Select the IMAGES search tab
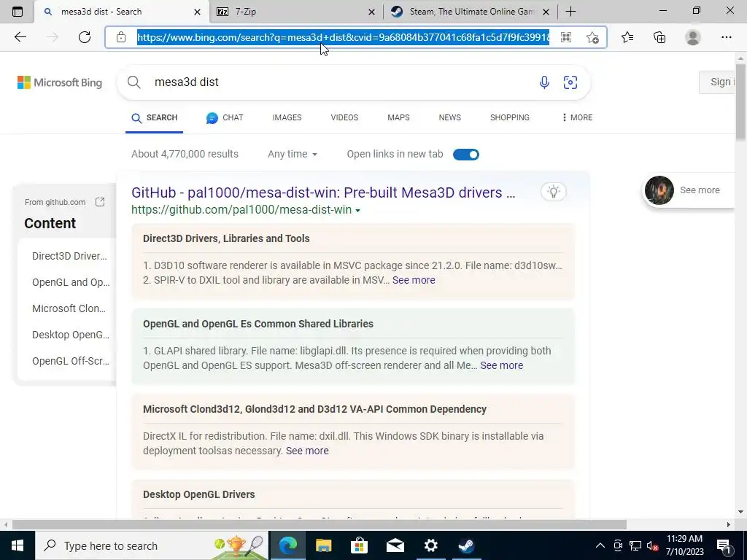The height and width of the screenshot is (560, 747). pyautogui.click(x=287, y=117)
